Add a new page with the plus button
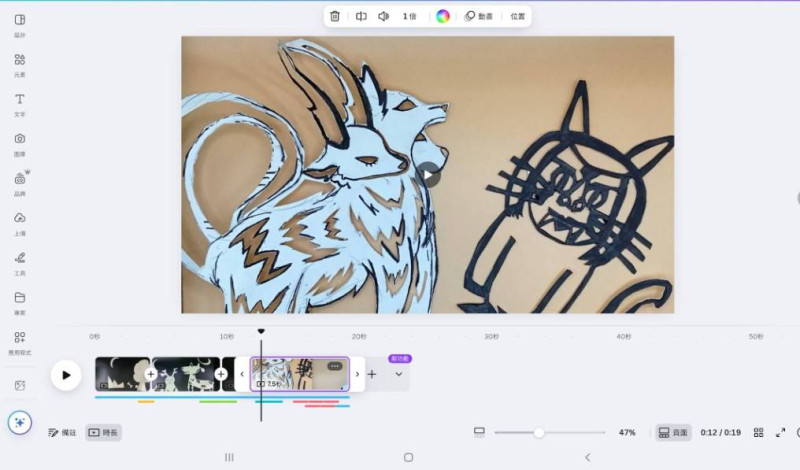Screen dimensions: 800x470 [372, 374]
